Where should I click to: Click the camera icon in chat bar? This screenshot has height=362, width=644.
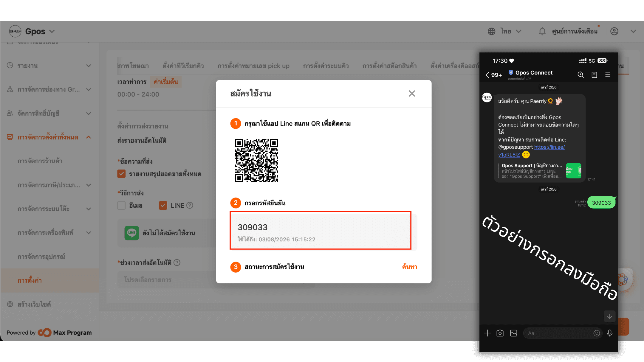[x=500, y=333]
